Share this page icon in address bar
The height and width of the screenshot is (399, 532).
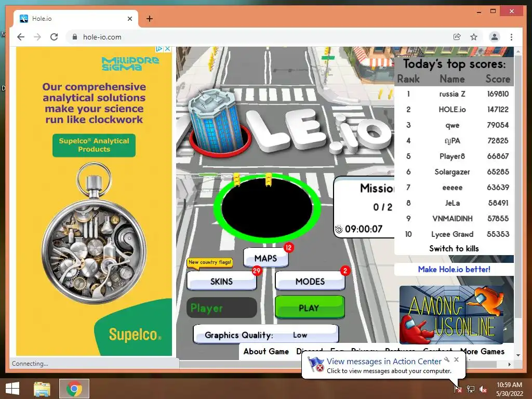pyautogui.click(x=457, y=37)
